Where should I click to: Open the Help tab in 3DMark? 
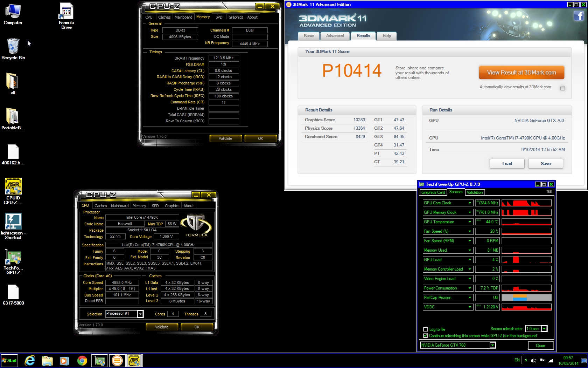[386, 36]
